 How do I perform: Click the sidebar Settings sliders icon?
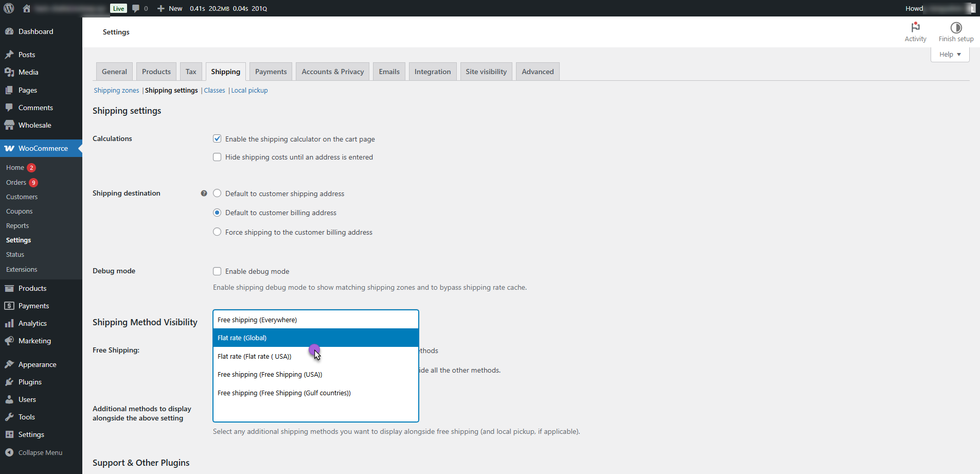click(9, 434)
